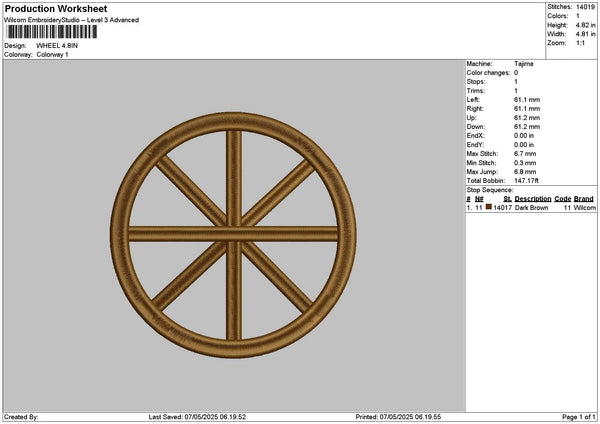600x424 pixels.
Task: Select the Brand column header
Action: coord(584,199)
